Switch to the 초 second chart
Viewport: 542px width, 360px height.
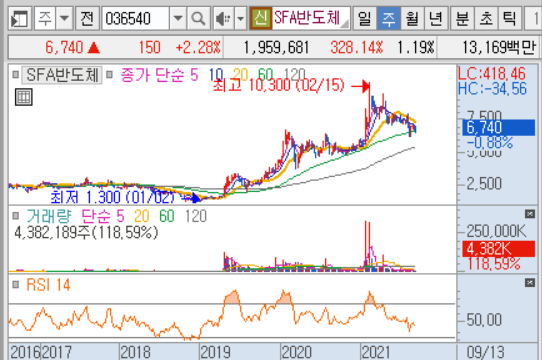(486, 18)
